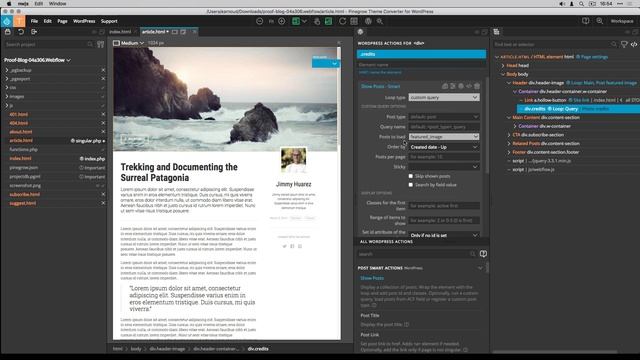Click the zoom out minus icon in the toolbar

(x=259, y=21)
